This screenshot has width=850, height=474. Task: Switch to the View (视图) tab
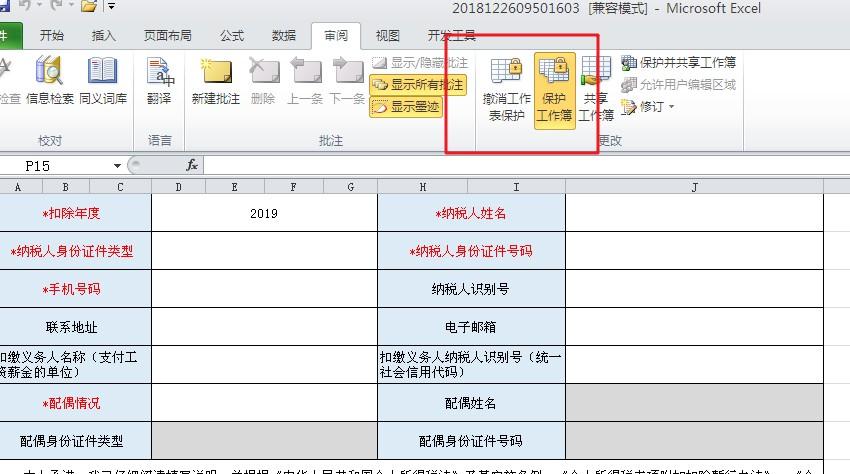coord(388,36)
